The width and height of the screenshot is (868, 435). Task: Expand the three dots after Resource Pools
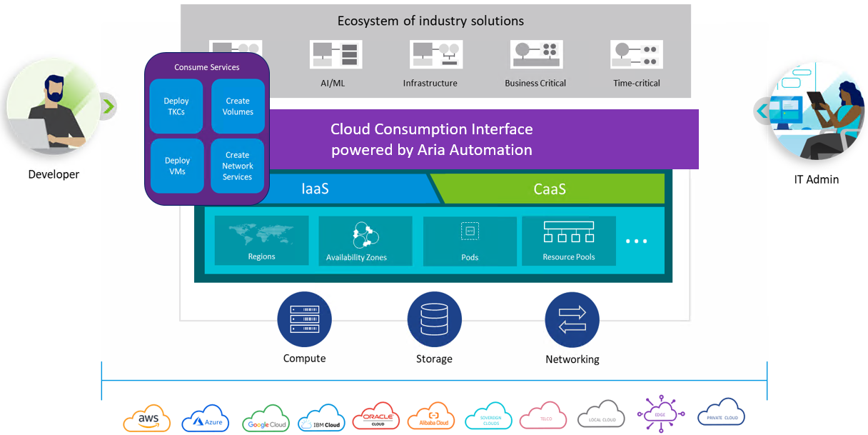(x=636, y=241)
